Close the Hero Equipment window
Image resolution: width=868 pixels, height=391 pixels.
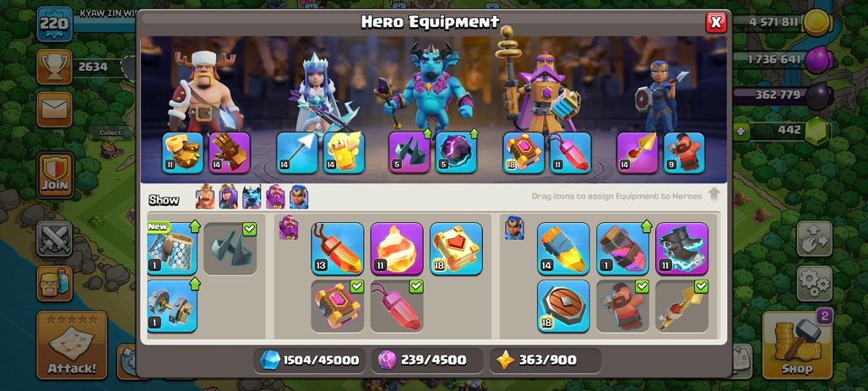pos(716,22)
